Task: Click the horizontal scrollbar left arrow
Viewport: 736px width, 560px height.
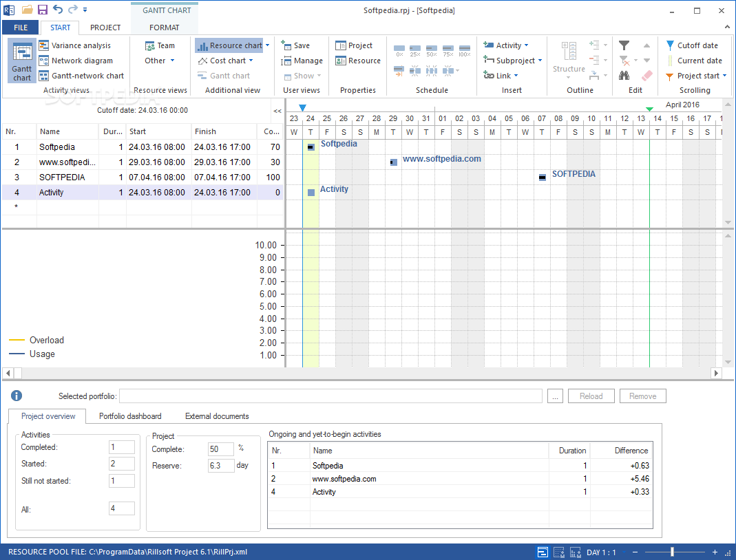Action: click(x=8, y=374)
